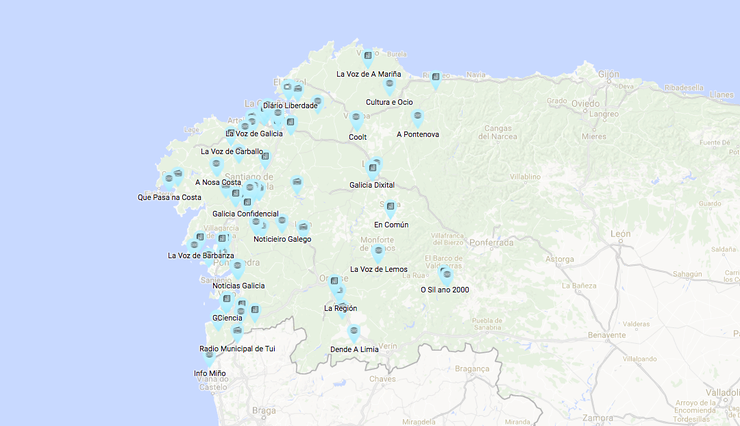Viewport: 740px width, 426px height.
Task: Select the Noticieiro Galego map pin
Action: (x=282, y=224)
